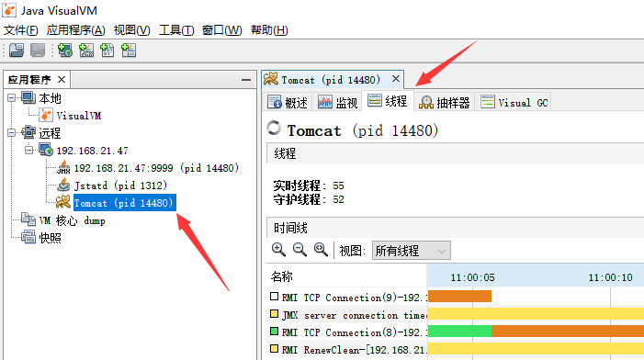
Task: Click the 名称 column header
Action: (x=347, y=276)
